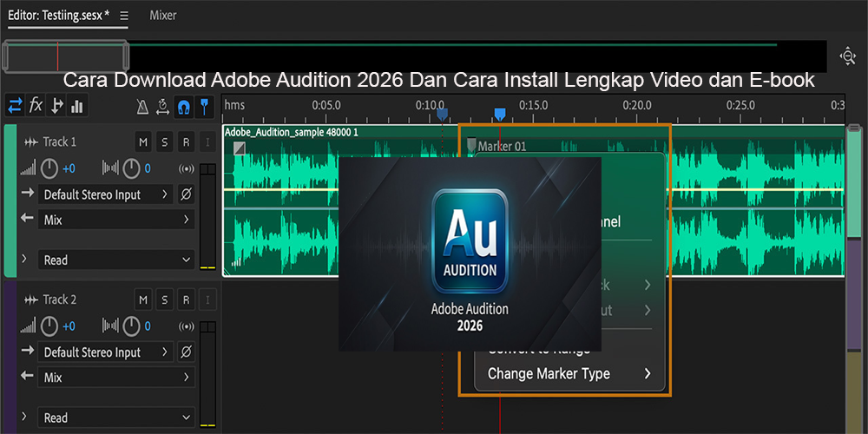The height and width of the screenshot is (434, 868).
Task: Click the playhead marker on timeline ruler
Action: point(500,115)
